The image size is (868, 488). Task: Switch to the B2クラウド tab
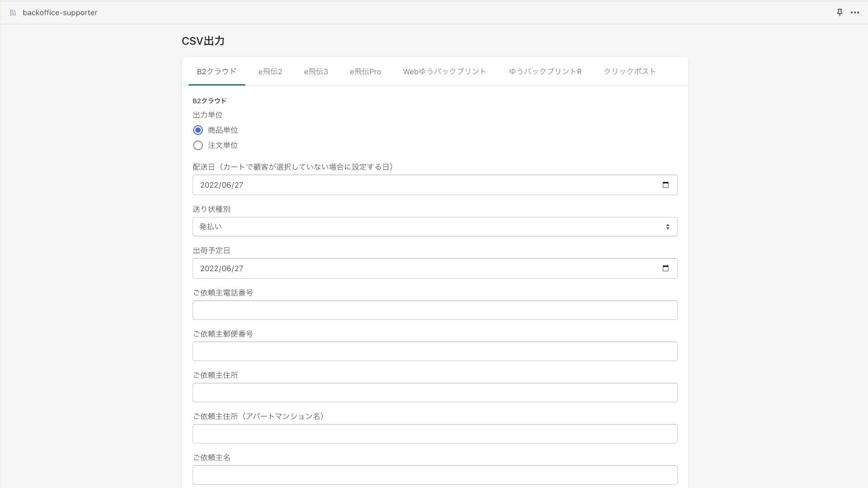point(217,72)
